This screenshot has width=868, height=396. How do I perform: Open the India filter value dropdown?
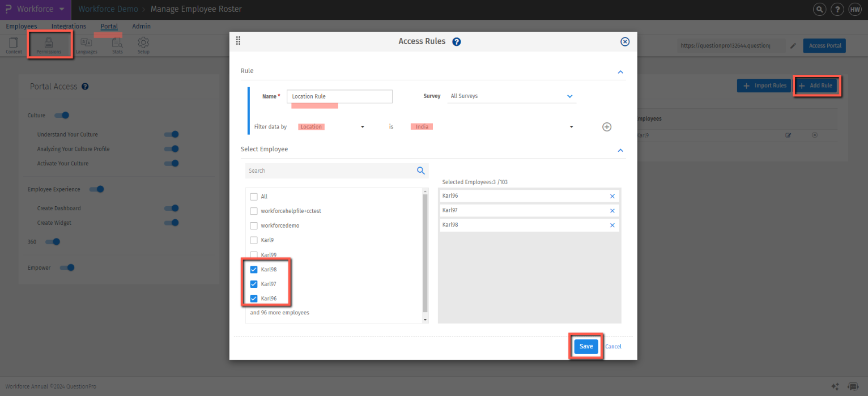(x=492, y=127)
